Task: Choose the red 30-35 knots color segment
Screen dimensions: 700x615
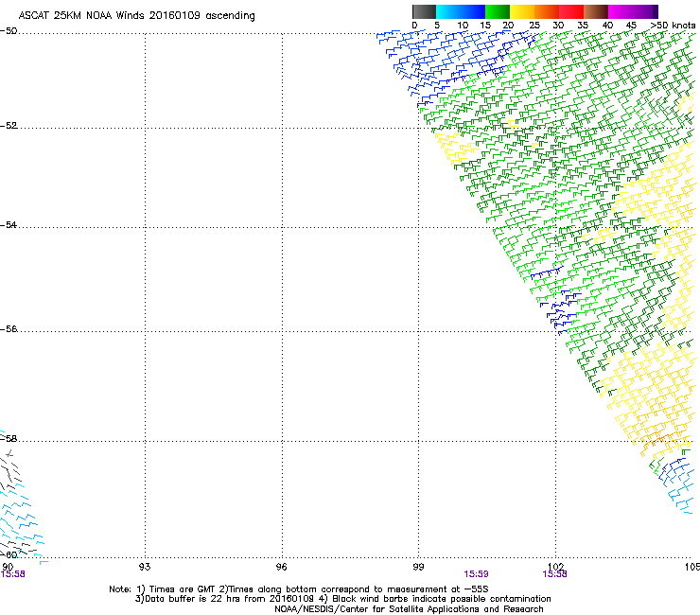Action: pos(571,11)
